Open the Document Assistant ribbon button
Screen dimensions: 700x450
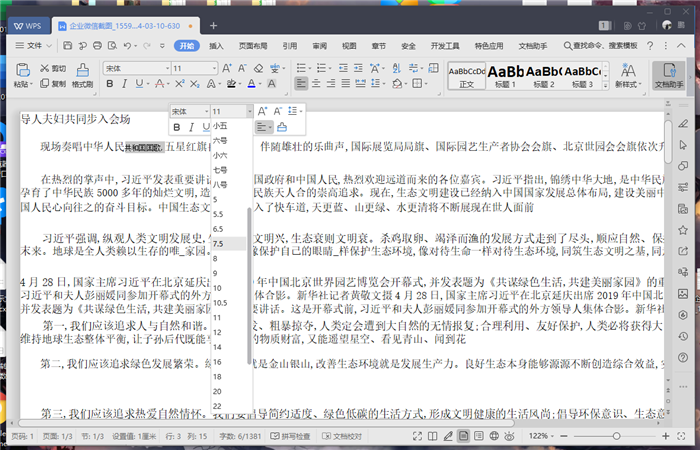[x=669, y=75]
